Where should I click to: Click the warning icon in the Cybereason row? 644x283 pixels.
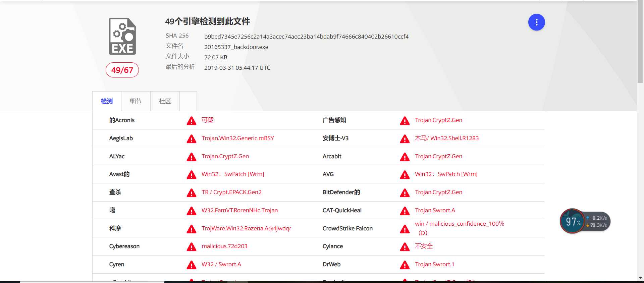(x=191, y=247)
